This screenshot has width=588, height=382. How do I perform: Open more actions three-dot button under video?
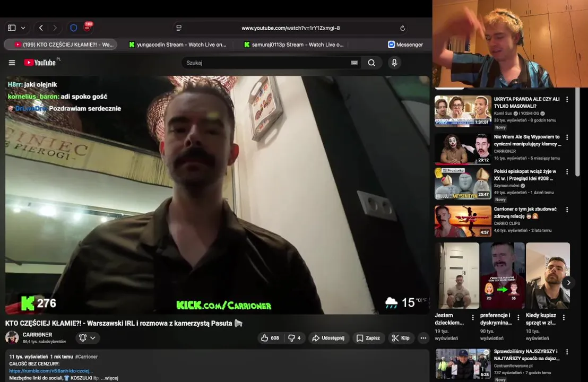(423, 338)
